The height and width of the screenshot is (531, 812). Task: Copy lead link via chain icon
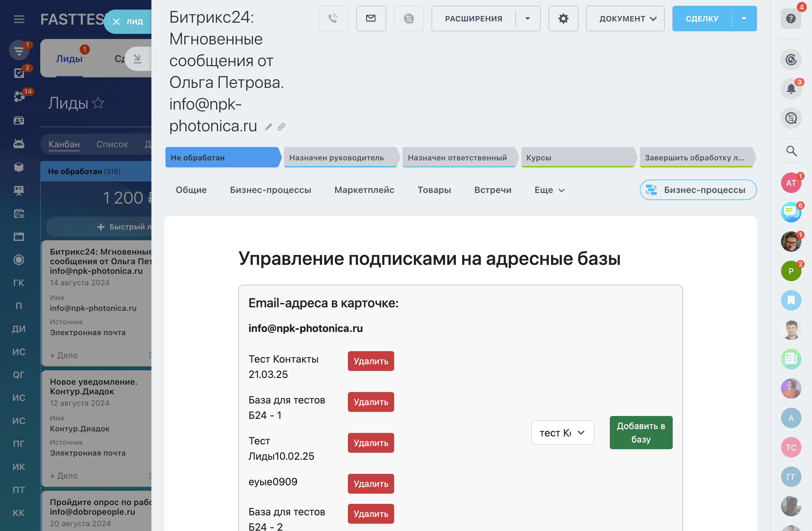click(281, 127)
